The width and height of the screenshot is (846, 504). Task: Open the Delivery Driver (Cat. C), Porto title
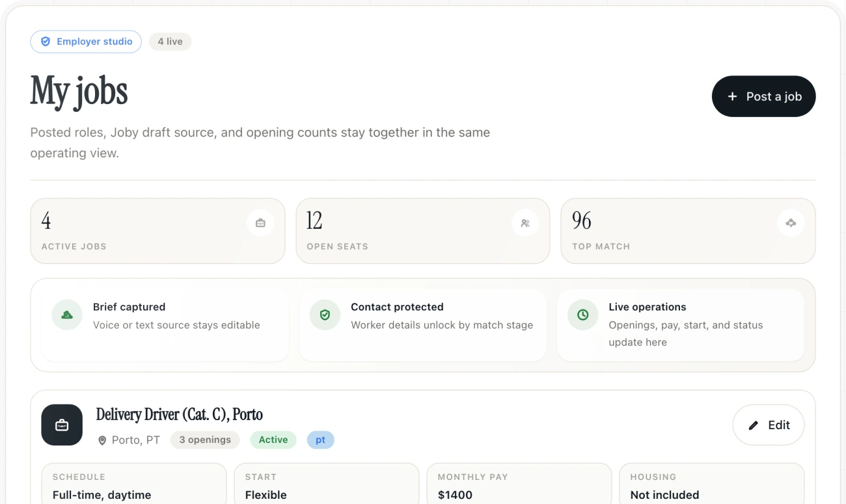179,415
